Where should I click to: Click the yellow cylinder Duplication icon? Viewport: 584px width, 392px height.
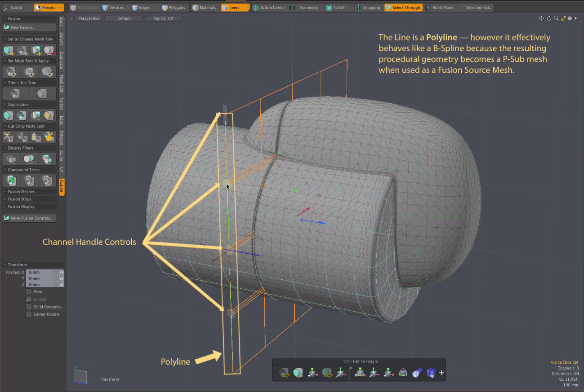49,115
